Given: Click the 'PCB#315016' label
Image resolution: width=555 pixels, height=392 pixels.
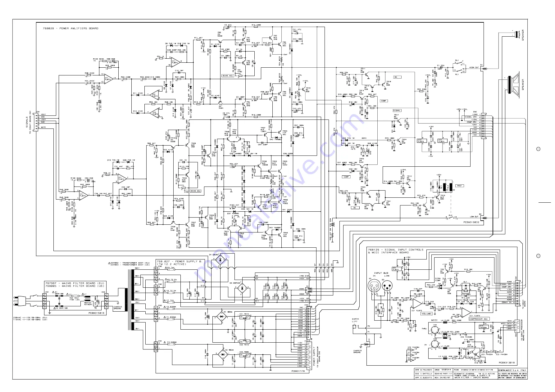Looking at the screenshot, I should 96,313.
